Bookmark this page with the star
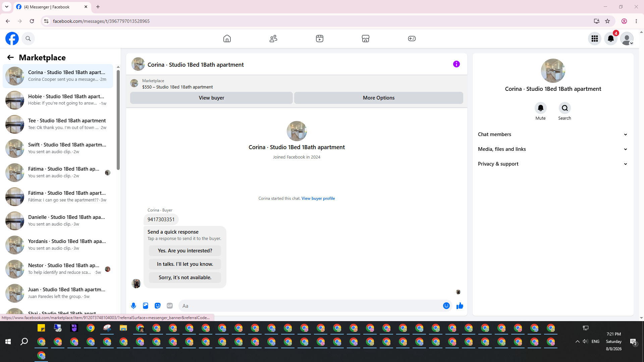Image resolution: width=644 pixels, height=362 pixels. (607, 21)
